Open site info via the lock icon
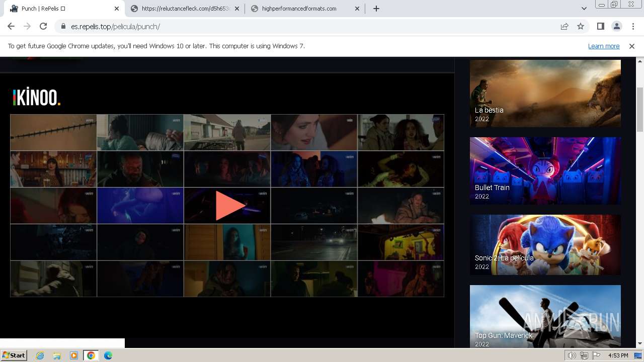Viewport: 644px width, 362px height. click(63, 27)
